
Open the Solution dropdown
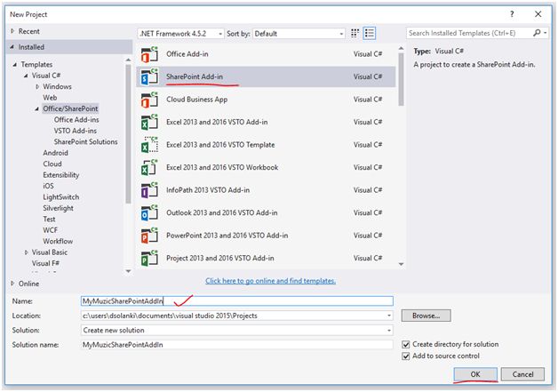pyautogui.click(x=389, y=331)
